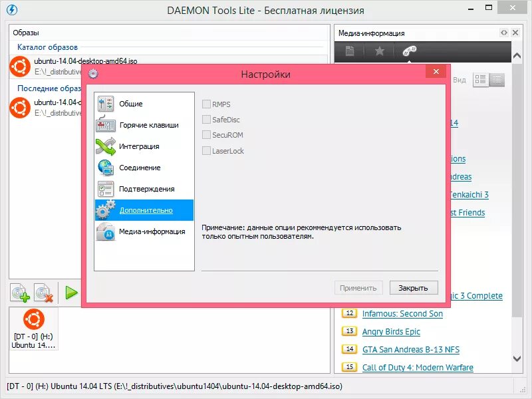Click the Remove image disc icon

[44, 293]
